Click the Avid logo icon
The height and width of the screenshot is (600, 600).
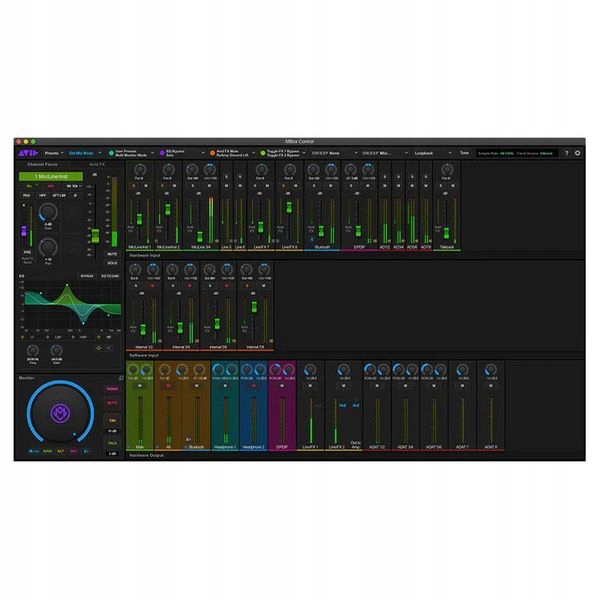28,153
